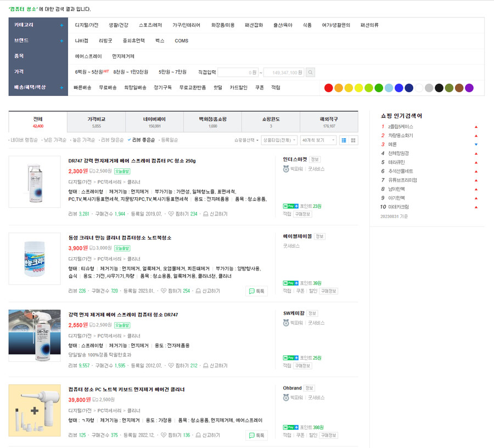Click 신고하기 icon for 동성 크리너 product

[x=198, y=291]
